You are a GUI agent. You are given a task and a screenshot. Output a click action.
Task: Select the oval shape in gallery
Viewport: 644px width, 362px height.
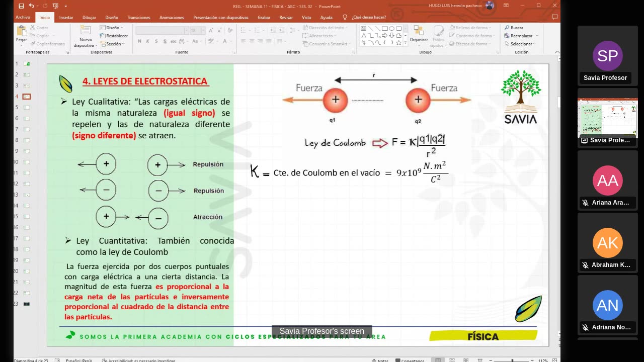click(391, 29)
